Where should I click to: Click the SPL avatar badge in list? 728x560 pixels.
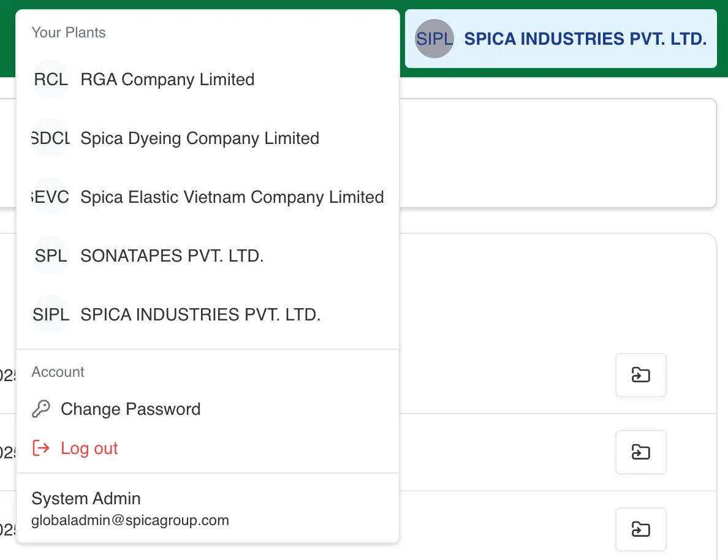tap(51, 256)
